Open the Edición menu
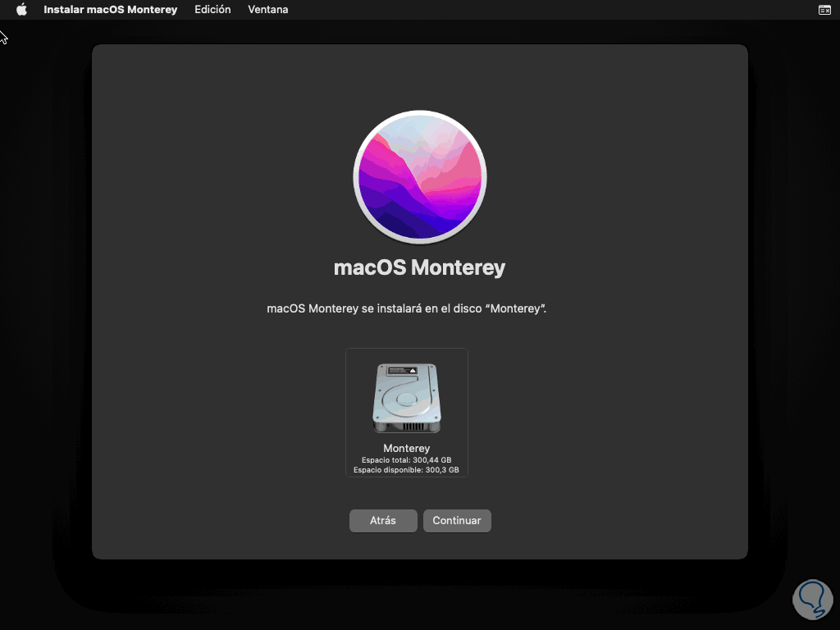The height and width of the screenshot is (630, 840). click(x=212, y=10)
